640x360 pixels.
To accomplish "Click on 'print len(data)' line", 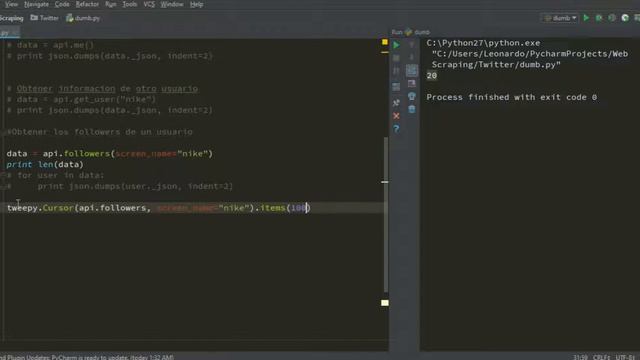I will (x=45, y=164).
